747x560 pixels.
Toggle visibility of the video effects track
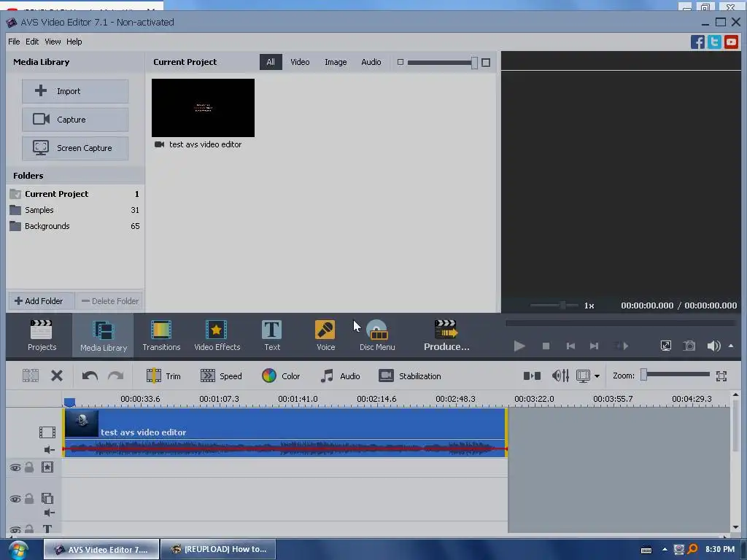(x=15, y=467)
